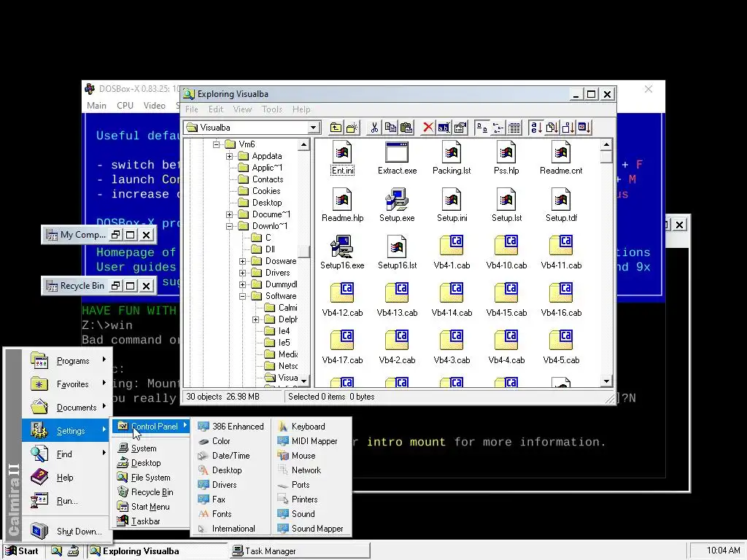This screenshot has height=560, width=747.
Task: Click the Copy toolbar icon
Action: point(390,128)
